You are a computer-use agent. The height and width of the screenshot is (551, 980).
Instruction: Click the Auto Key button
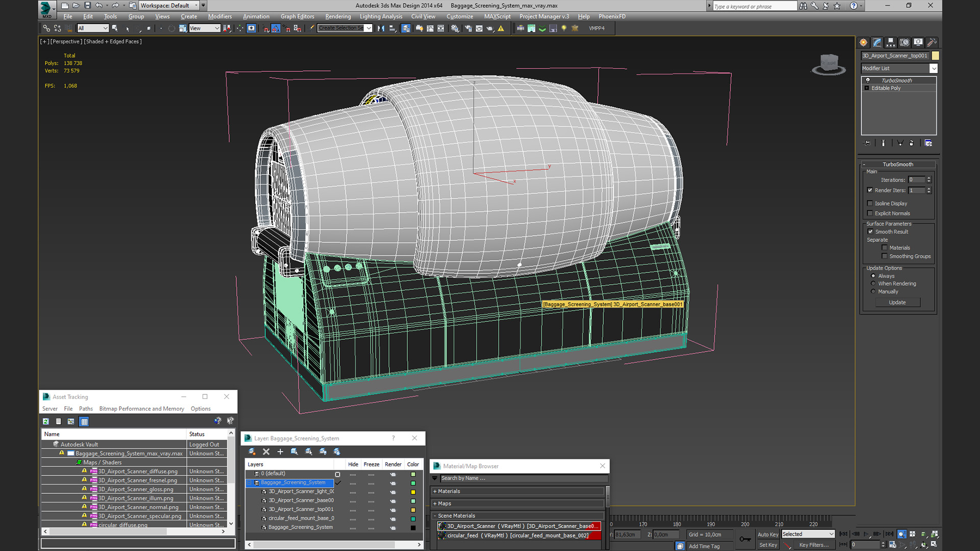(768, 534)
